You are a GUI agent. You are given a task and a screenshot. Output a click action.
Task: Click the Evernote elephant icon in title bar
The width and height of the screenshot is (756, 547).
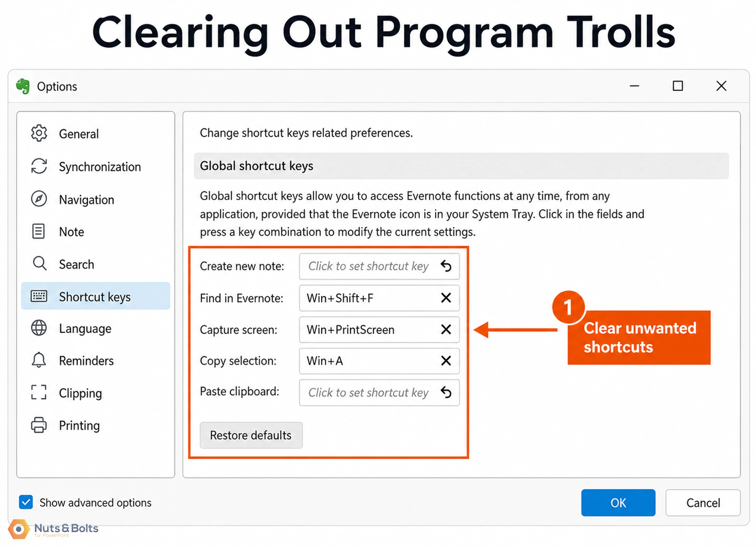click(23, 86)
